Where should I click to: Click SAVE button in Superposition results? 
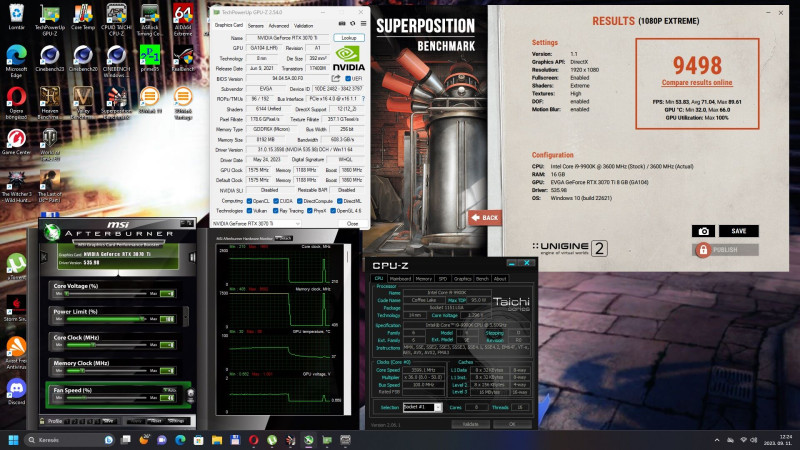click(x=739, y=231)
